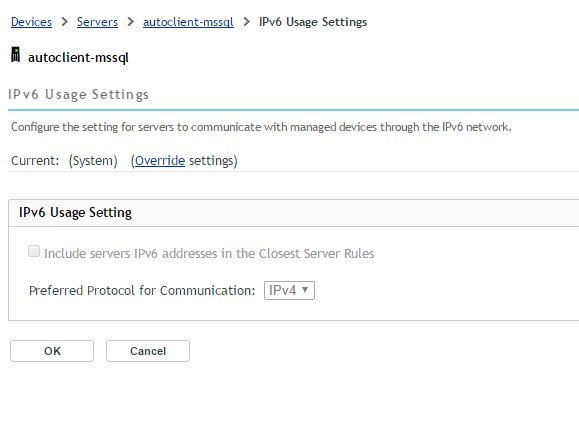Click the breadcrumb arrow after Devices
Viewport: 579px width, 440px height.
tap(65, 22)
